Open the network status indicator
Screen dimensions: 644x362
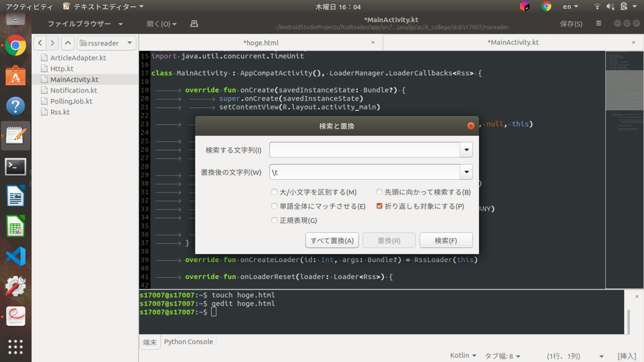597,6
